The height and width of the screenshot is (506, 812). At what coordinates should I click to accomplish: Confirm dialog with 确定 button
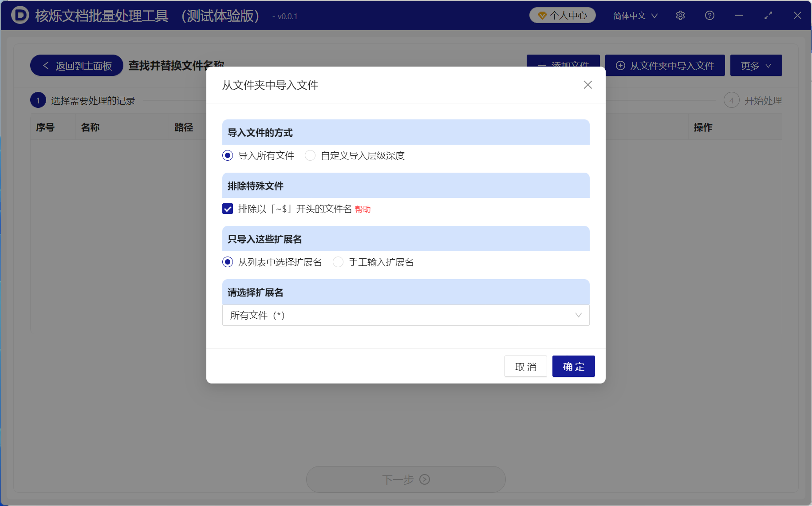click(574, 367)
